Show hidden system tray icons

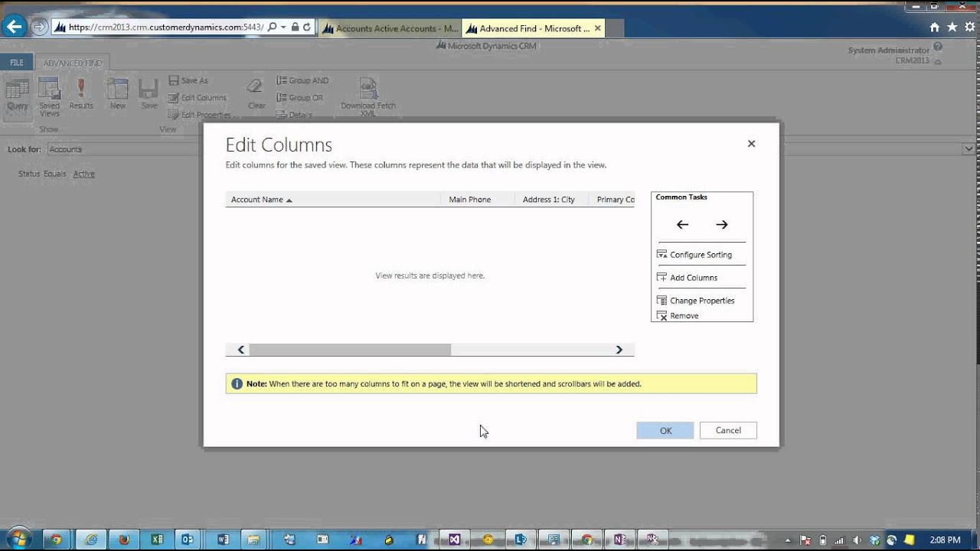788,540
